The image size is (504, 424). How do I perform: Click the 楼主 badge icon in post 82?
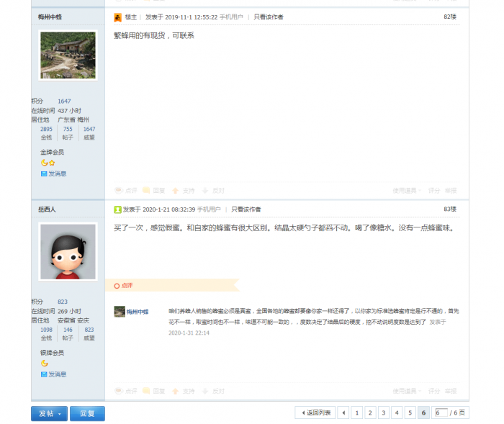pyautogui.click(x=117, y=17)
